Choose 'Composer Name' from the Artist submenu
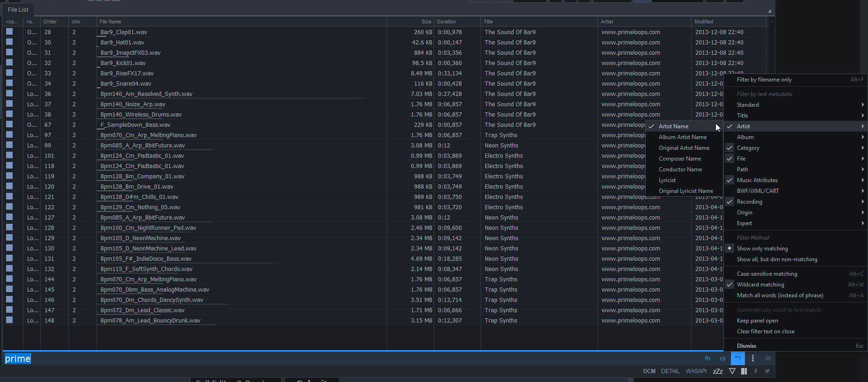Image resolution: width=868 pixels, height=382 pixels. 680,159
